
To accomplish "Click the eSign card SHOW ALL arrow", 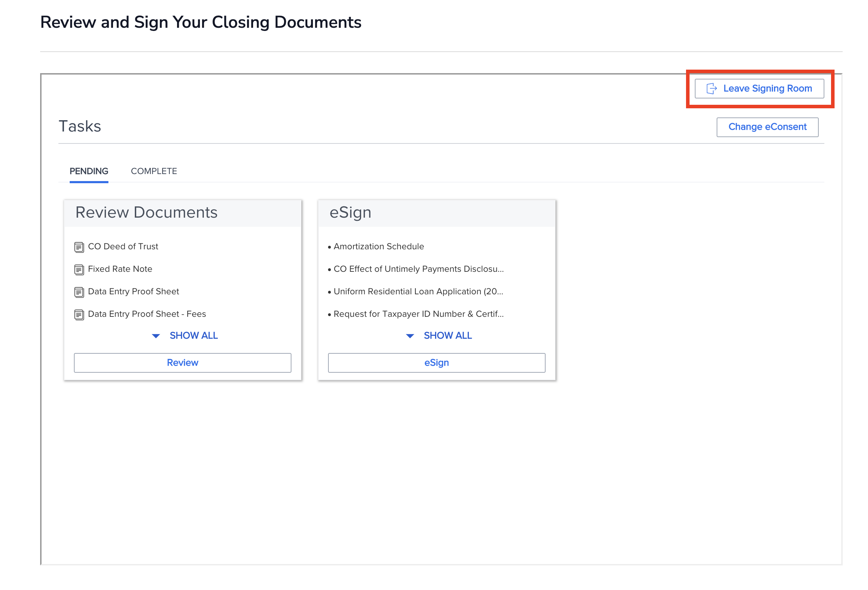I will click(x=410, y=336).
